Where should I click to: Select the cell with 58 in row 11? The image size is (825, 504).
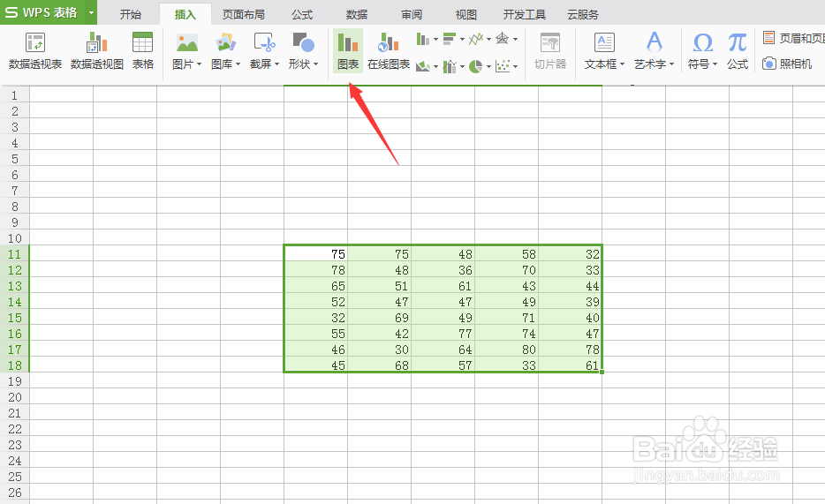507,254
